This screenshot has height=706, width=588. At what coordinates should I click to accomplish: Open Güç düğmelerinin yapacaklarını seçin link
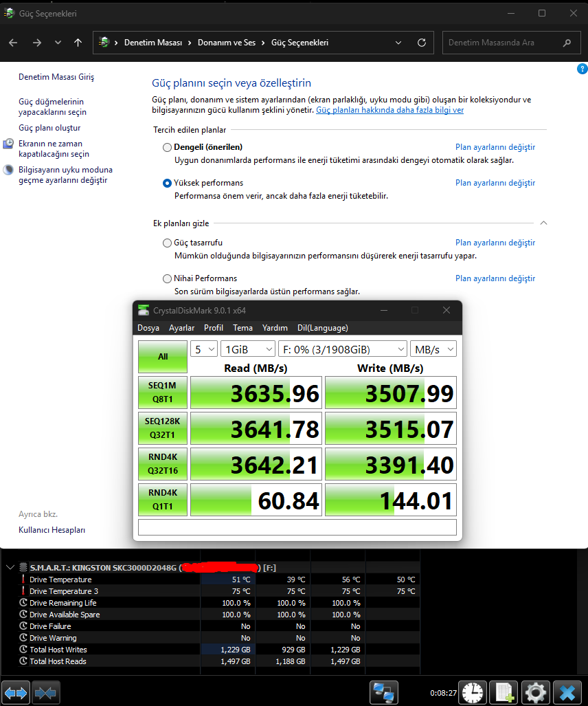[52, 107]
